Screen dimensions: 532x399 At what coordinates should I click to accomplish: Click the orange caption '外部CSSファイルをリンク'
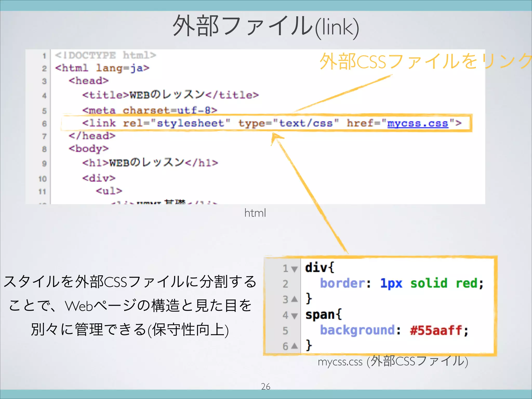pos(425,61)
